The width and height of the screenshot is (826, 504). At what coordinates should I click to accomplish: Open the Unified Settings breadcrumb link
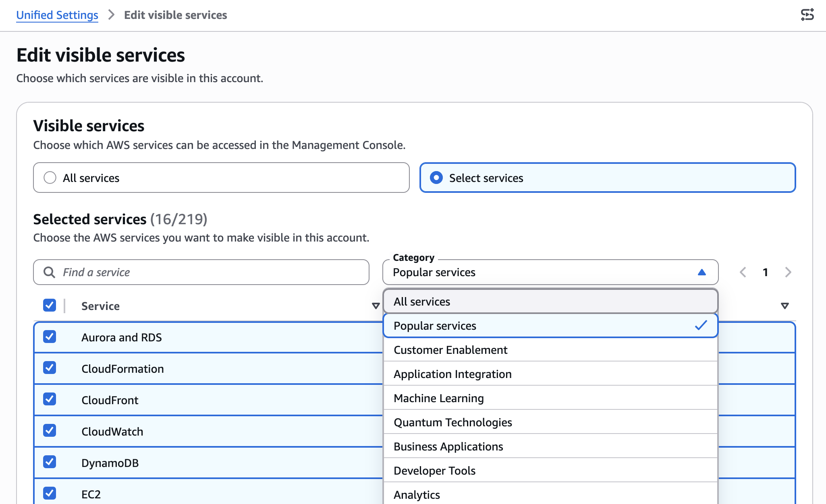click(x=57, y=15)
